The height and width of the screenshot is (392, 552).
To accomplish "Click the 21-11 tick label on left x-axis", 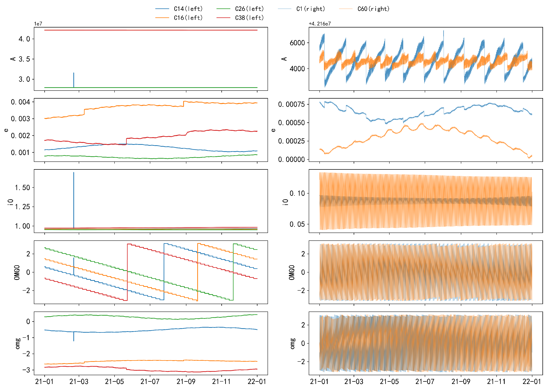I will pyautogui.click(x=221, y=382).
